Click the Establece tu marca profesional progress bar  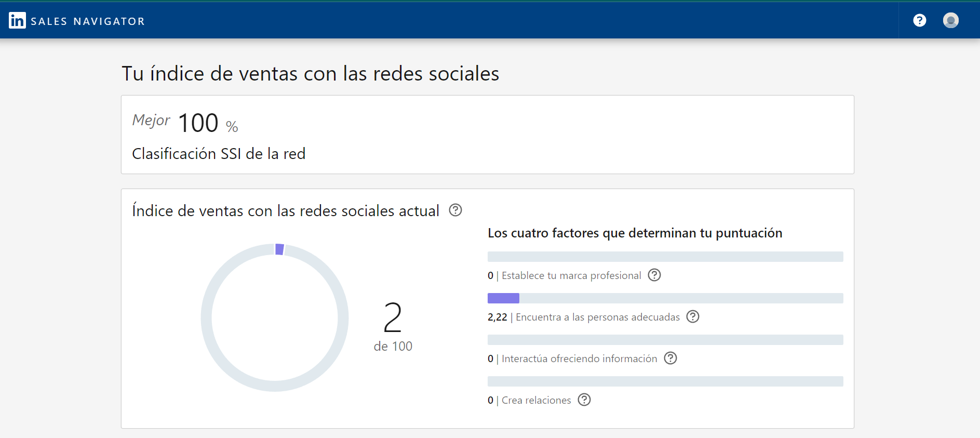click(x=665, y=257)
